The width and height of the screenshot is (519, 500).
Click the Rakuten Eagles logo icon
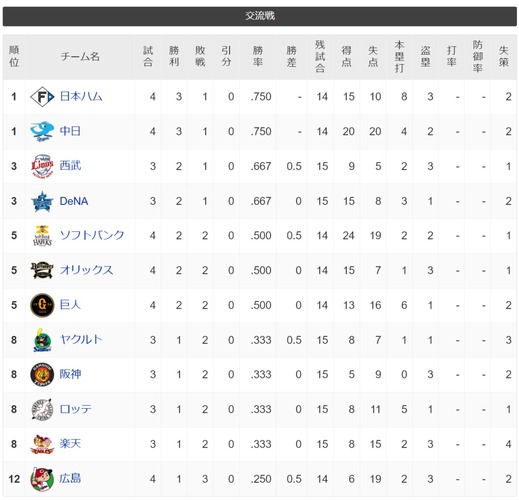pyautogui.click(x=42, y=444)
